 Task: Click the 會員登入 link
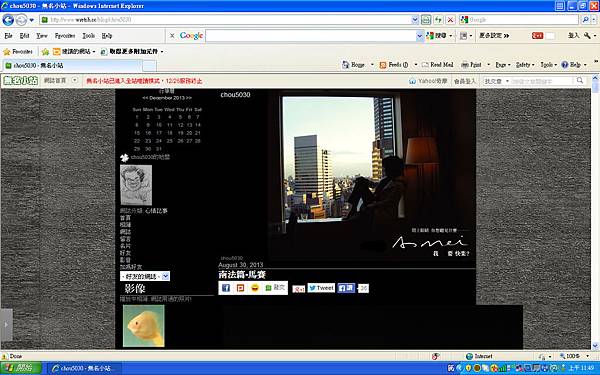click(465, 81)
